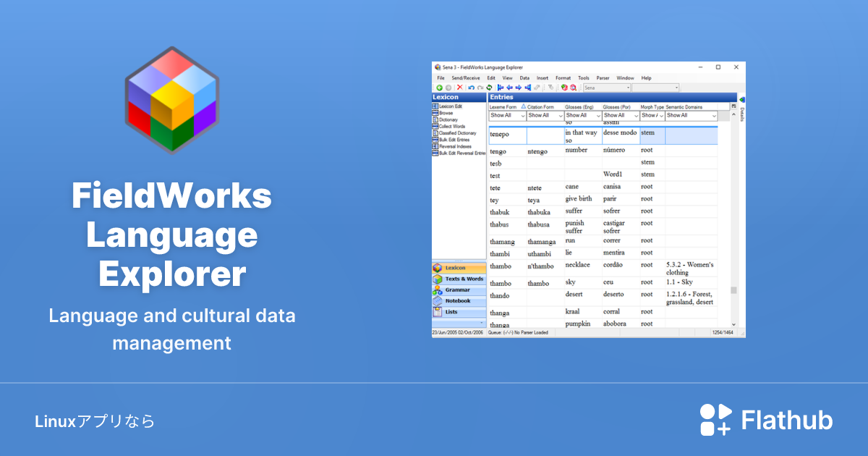Select Bulk Edit Entries in the sidebar

[454, 139]
